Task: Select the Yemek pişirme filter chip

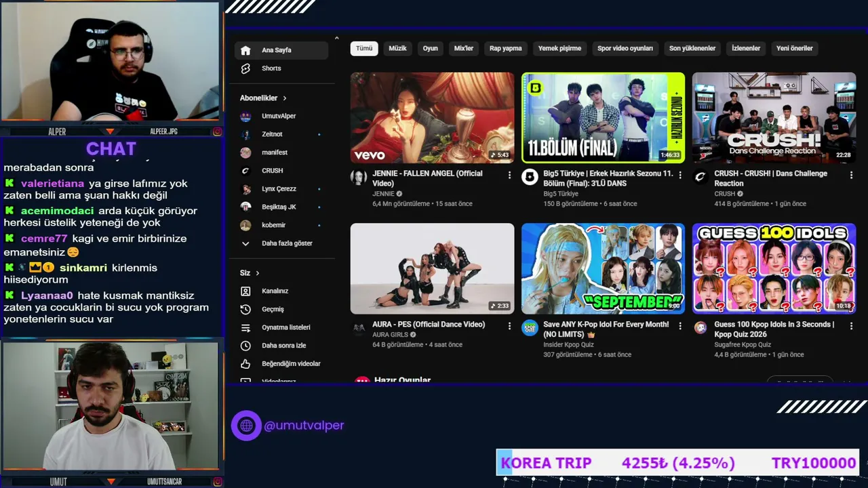Action: pos(559,48)
